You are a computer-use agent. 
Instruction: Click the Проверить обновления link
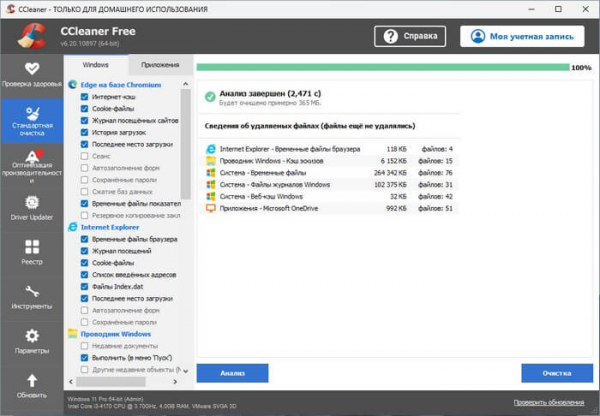click(549, 402)
